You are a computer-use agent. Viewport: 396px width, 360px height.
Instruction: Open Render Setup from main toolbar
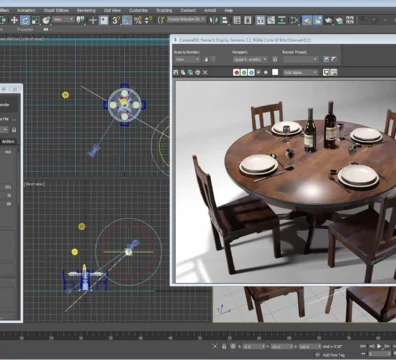click(x=307, y=20)
